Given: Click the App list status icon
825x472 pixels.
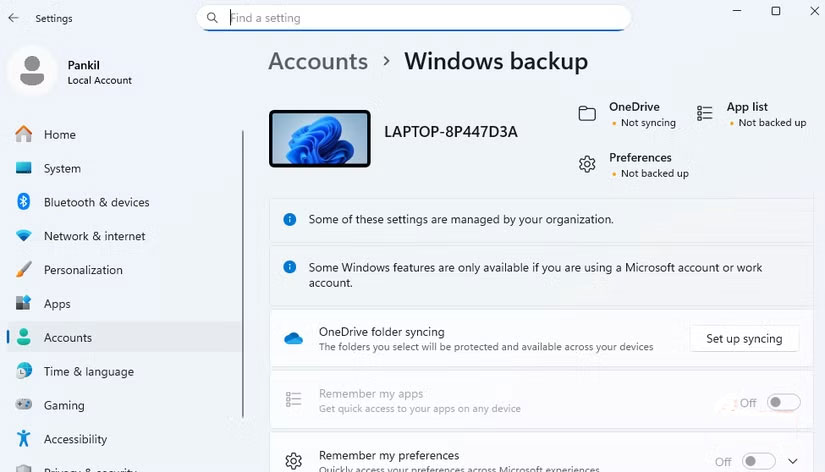Looking at the screenshot, I should click(x=705, y=114).
